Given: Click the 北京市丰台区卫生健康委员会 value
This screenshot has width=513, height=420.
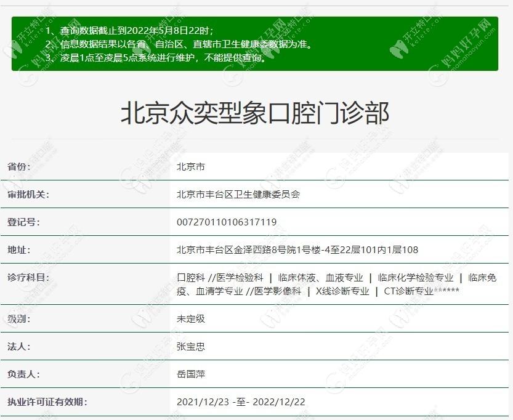Looking at the screenshot, I should pos(238,195).
